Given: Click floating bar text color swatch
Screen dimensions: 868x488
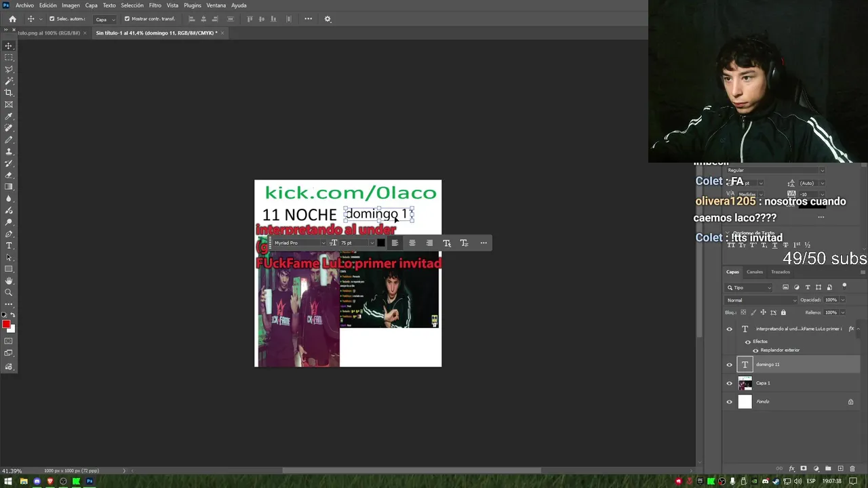Looking at the screenshot, I should pos(380,243).
